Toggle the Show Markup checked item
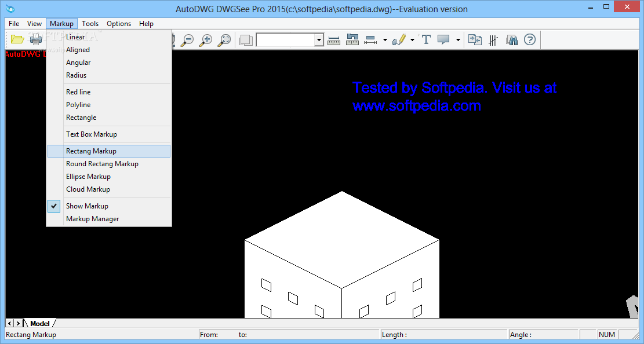Screen dimensions: 644x344 coord(109,206)
